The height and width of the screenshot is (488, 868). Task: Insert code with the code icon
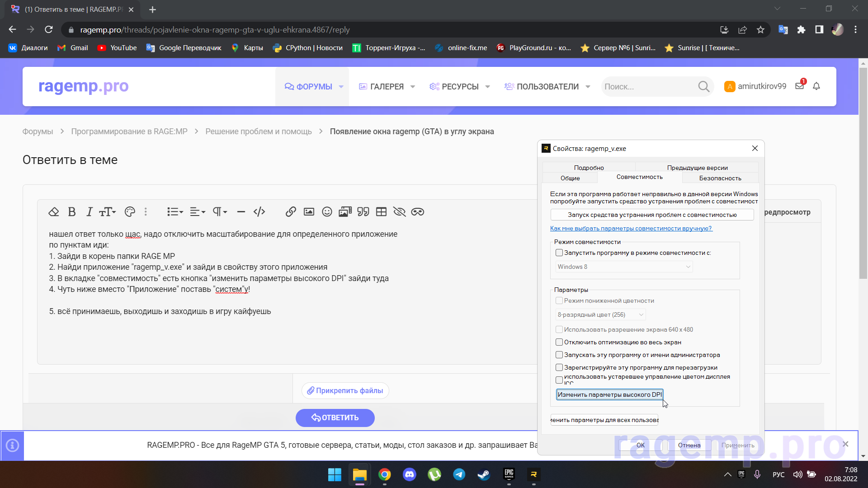pyautogui.click(x=259, y=212)
